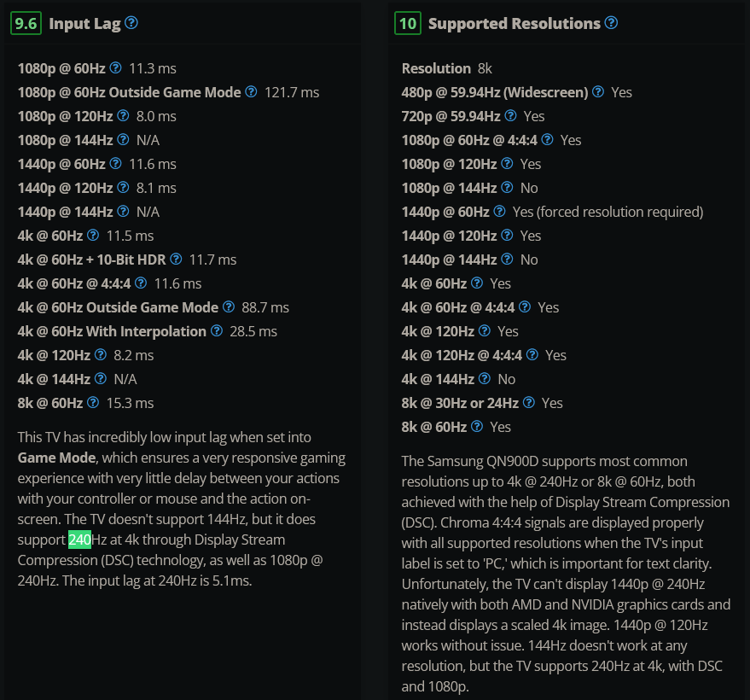This screenshot has width=750, height=700.
Task: Click help icon beside Supported Resolutions heading
Action: click(611, 23)
